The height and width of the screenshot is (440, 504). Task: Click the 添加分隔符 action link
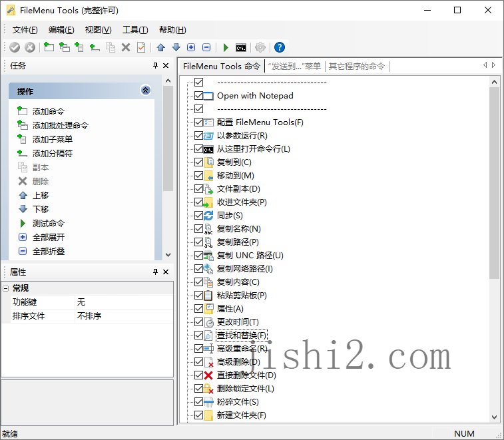[x=53, y=153]
